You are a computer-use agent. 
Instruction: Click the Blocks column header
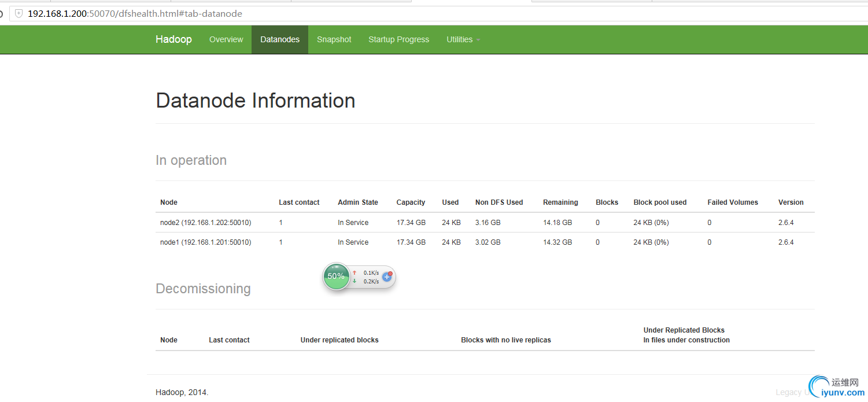[x=607, y=202]
